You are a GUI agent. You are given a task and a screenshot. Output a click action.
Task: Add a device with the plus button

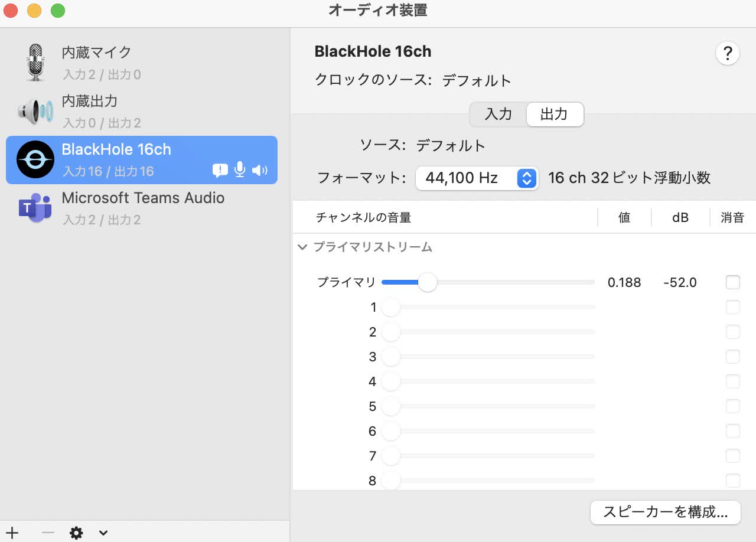tap(12, 533)
